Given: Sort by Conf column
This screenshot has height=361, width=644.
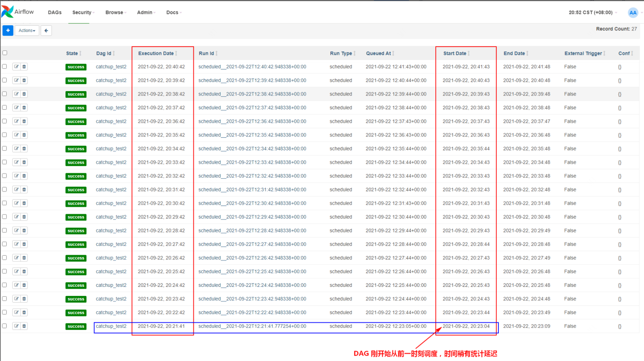Looking at the screenshot, I should 626,53.
